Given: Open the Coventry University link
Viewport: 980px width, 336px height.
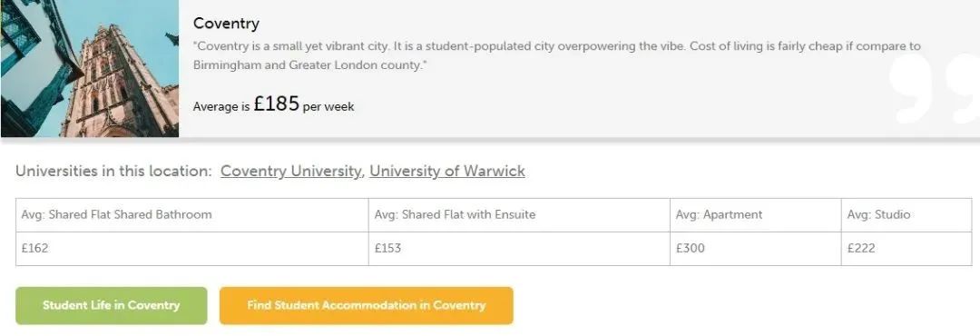Looking at the screenshot, I should click(x=290, y=171).
